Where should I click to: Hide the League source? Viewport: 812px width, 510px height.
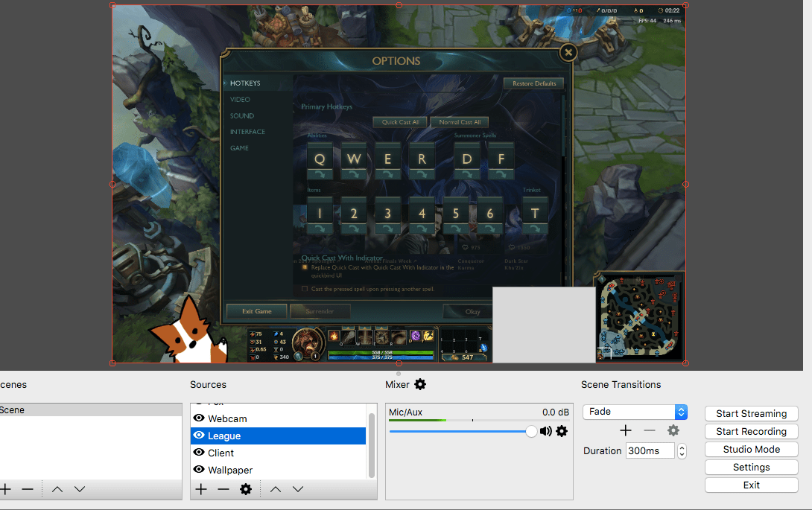pyautogui.click(x=199, y=436)
